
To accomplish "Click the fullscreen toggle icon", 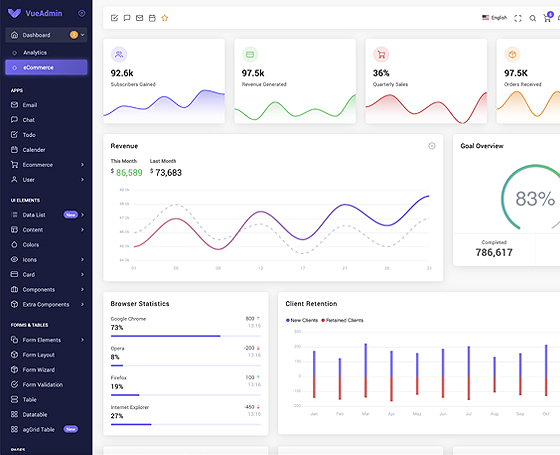I will tap(518, 18).
